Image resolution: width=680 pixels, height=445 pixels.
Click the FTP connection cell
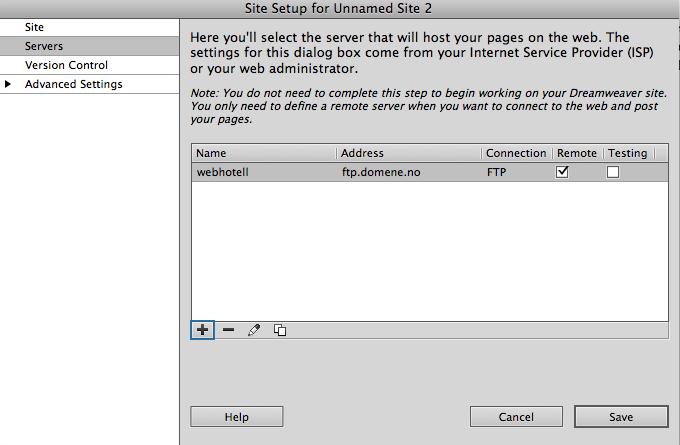coord(498,172)
